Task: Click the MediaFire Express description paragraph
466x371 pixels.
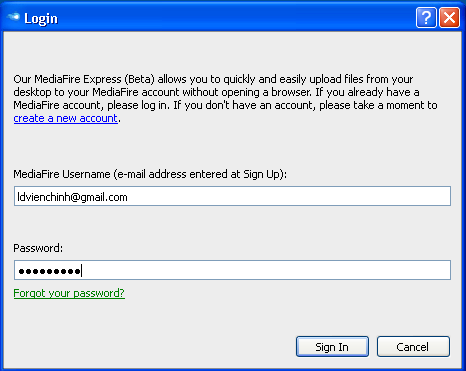Action: (225, 99)
